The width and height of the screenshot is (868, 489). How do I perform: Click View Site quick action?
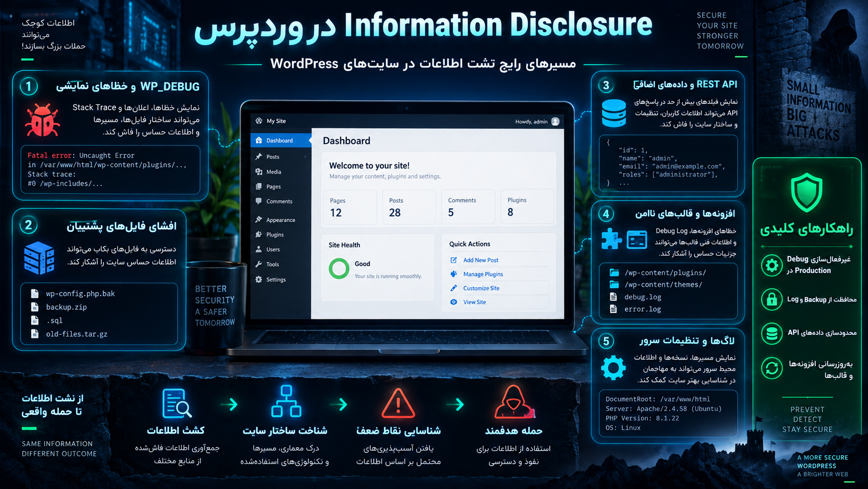pos(474,302)
